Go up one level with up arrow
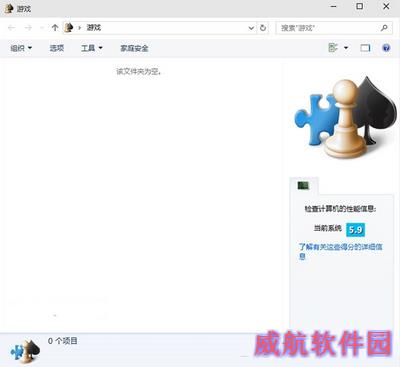The width and height of the screenshot is (400, 367). [55, 28]
